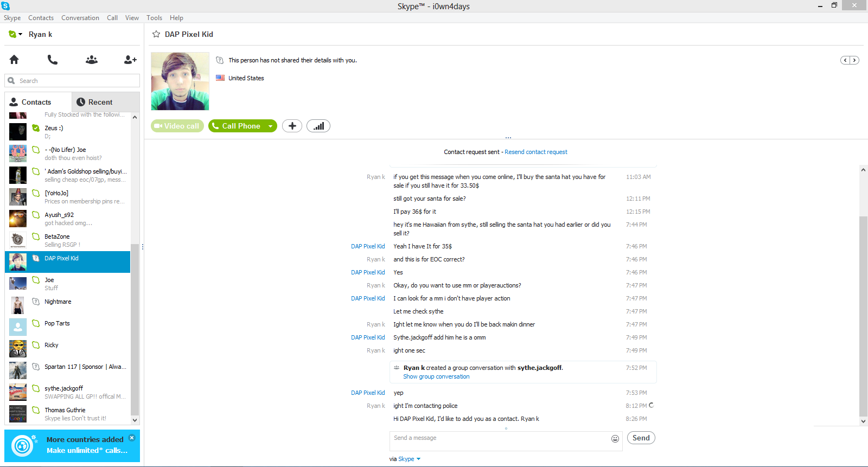Click the chat vertical scrollbar thumb
The height and width of the screenshot is (467, 868).
863,316
